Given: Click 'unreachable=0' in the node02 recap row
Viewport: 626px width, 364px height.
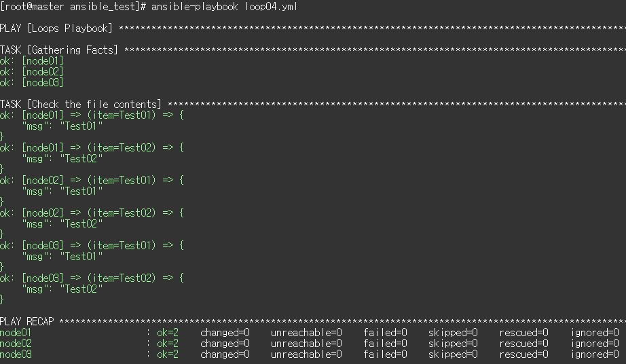Looking at the screenshot, I should tap(307, 343).
